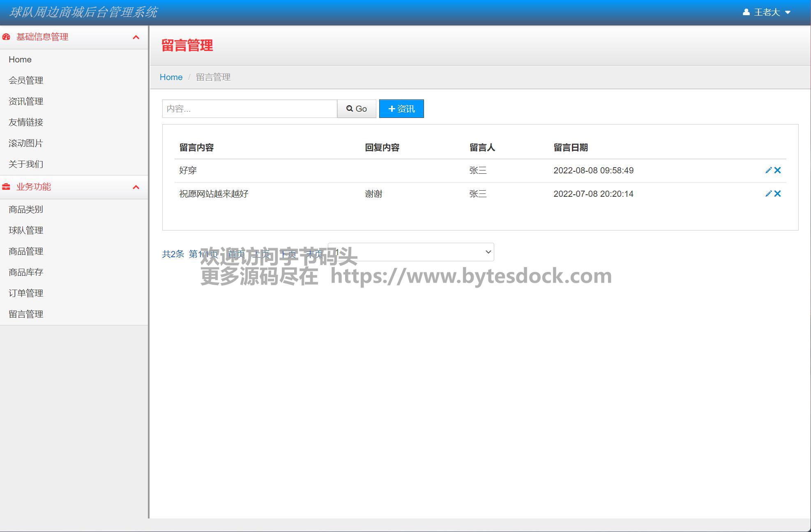Click the briefcase icon beside 业务功能
This screenshot has width=811, height=532.
coord(6,187)
